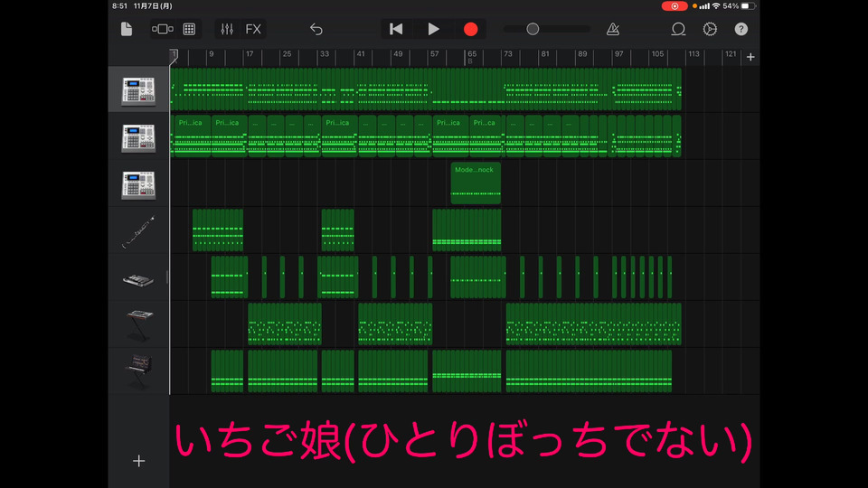This screenshot has height=488, width=868.
Task: Open the loop browser
Action: click(x=678, y=29)
